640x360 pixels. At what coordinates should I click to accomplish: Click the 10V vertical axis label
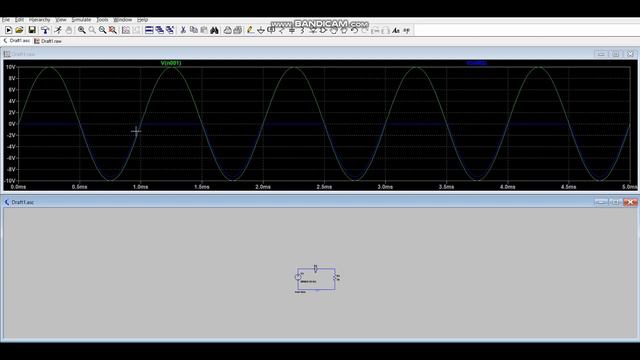click(11, 67)
